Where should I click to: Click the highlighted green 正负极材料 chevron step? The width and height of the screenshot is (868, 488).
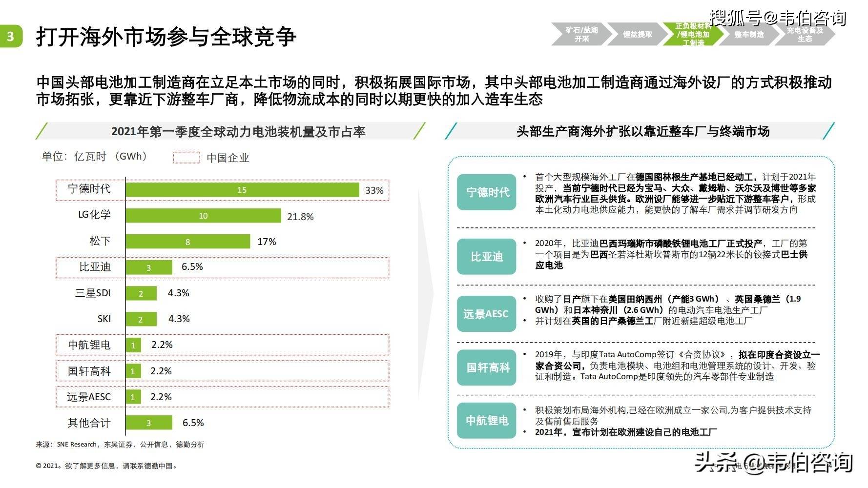pyautogui.click(x=693, y=34)
